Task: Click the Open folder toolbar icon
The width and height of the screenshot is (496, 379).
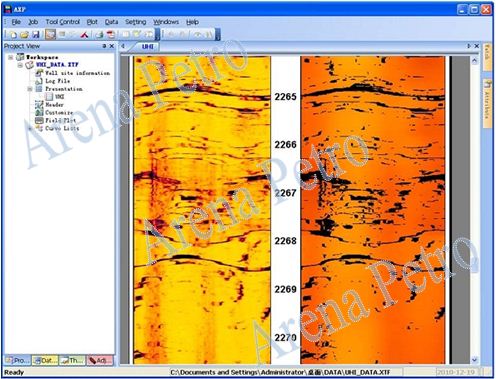Action: point(24,34)
